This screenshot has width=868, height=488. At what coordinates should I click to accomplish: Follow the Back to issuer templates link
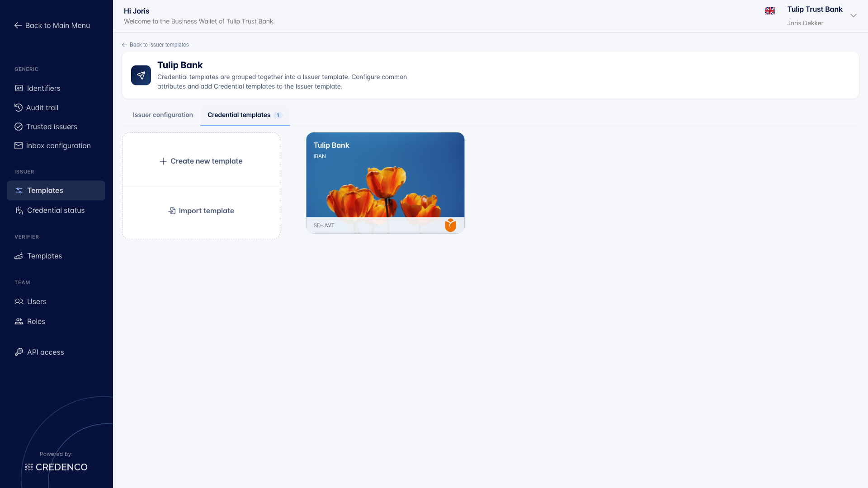(x=156, y=45)
